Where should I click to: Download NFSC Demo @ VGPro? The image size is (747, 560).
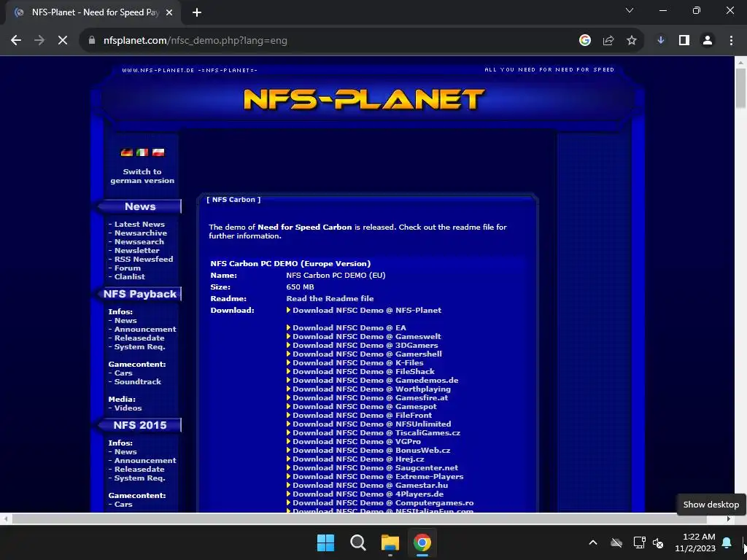(356, 441)
